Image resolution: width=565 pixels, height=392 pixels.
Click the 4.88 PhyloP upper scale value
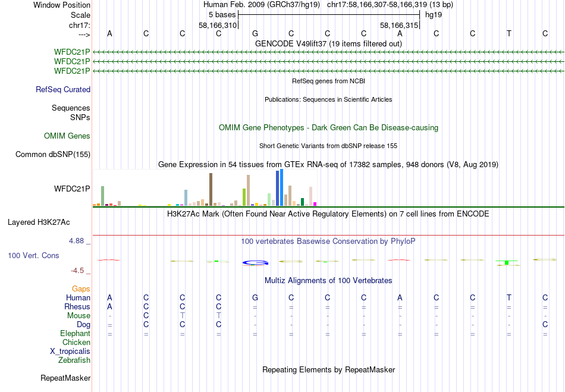[x=76, y=241]
